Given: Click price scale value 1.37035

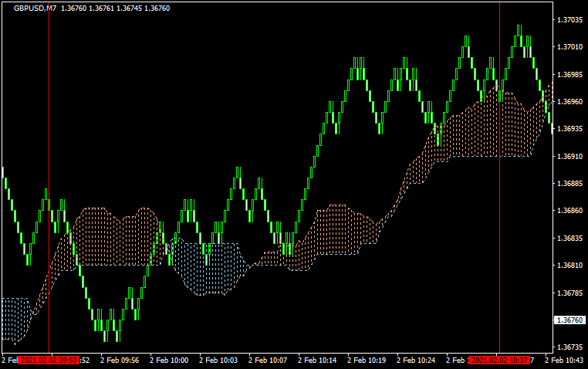Looking at the screenshot, I should point(570,20).
